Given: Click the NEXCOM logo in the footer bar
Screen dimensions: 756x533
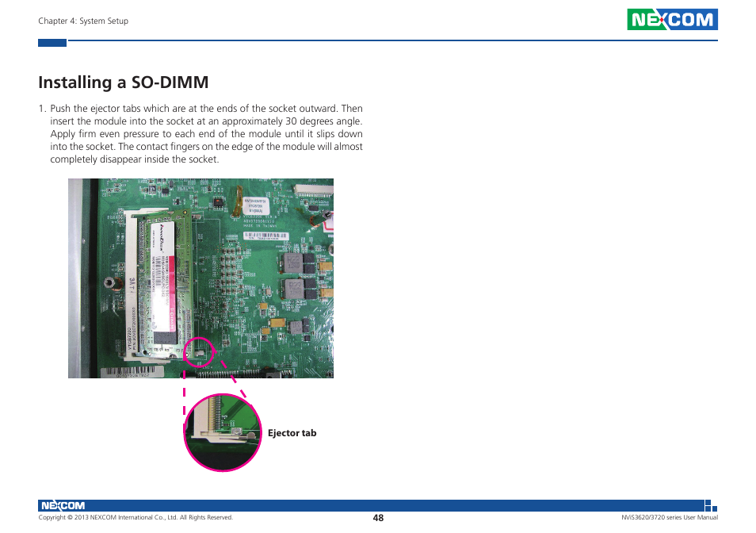Looking at the screenshot, I should click(x=63, y=505).
